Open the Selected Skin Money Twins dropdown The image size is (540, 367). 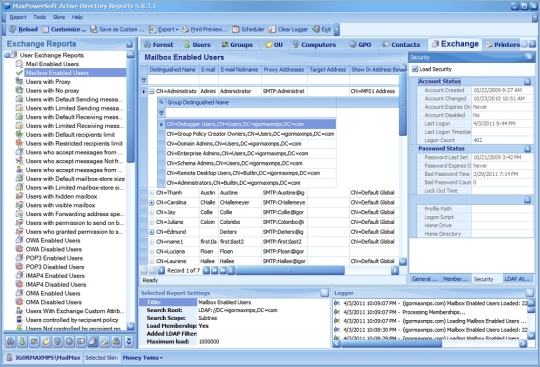click(143, 358)
